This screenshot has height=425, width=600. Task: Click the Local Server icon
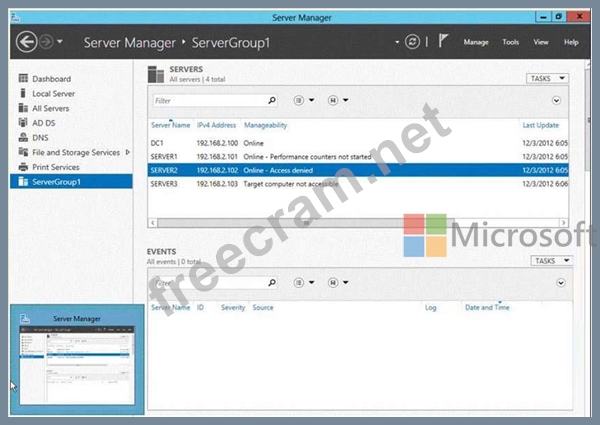(x=23, y=93)
